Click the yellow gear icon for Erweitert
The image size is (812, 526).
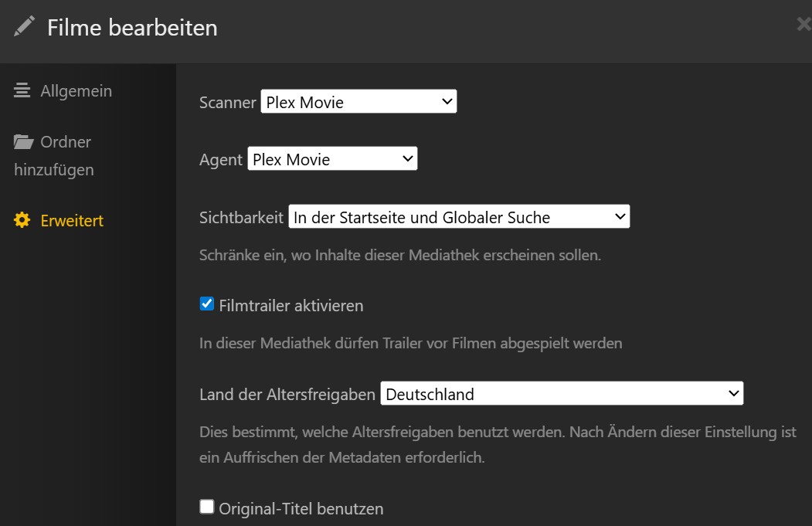pyautogui.click(x=22, y=220)
